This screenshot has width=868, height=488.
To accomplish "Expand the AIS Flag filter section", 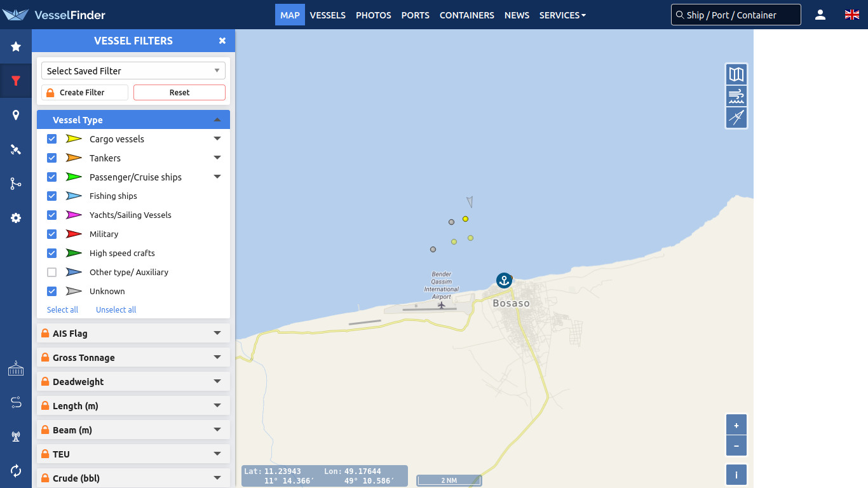I will [133, 333].
